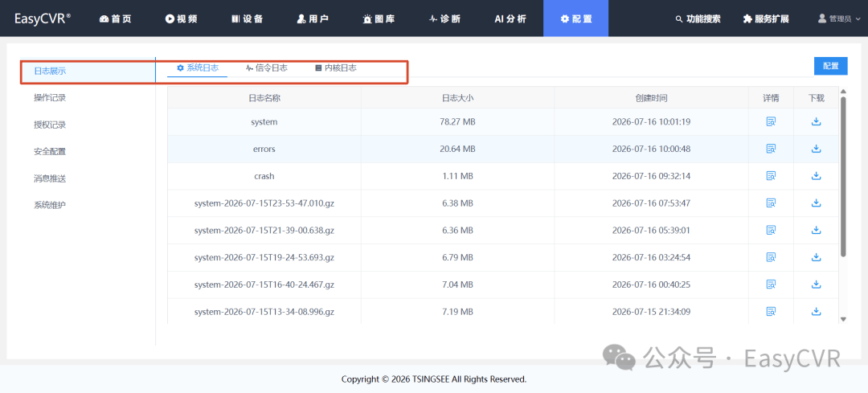View details of the errors log
Screen dimensions: 868x393
tap(771, 149)
